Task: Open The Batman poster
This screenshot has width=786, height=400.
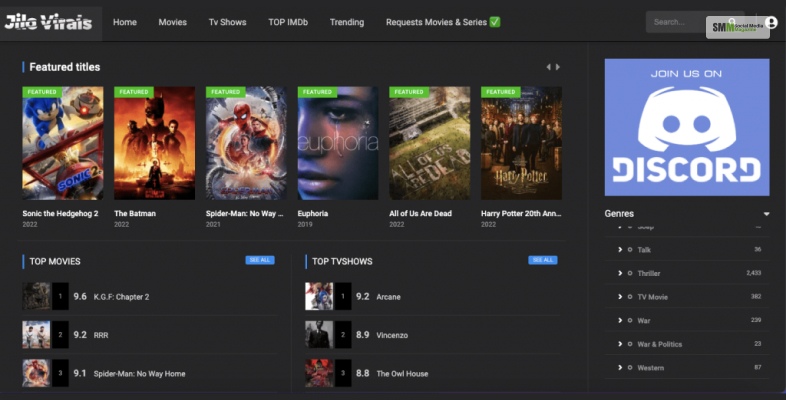Action: [154, 143]
